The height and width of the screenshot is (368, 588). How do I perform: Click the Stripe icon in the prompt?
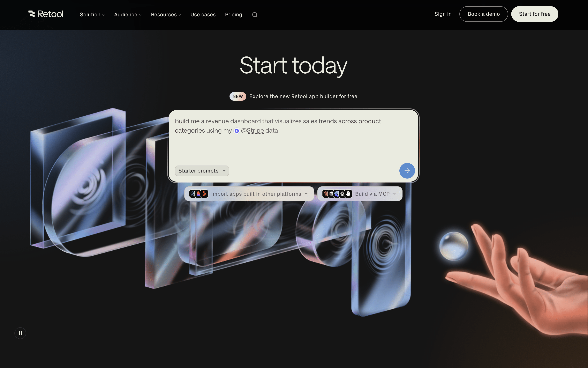[236, 131]
